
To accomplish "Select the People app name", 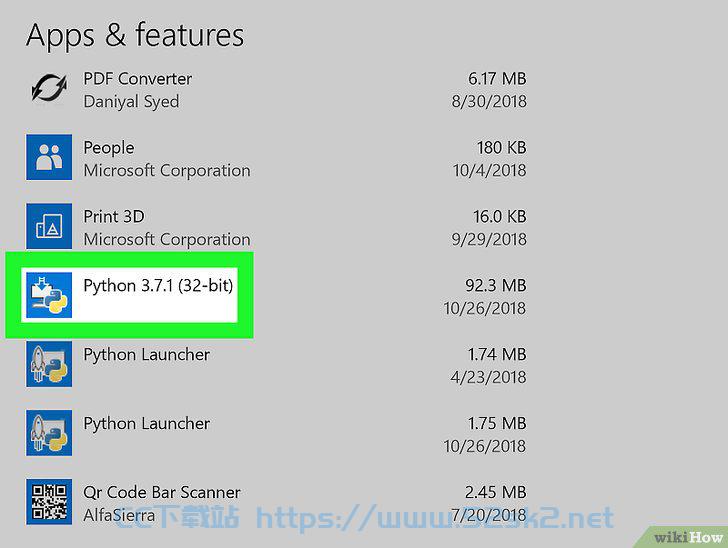I will coord(109,148).
